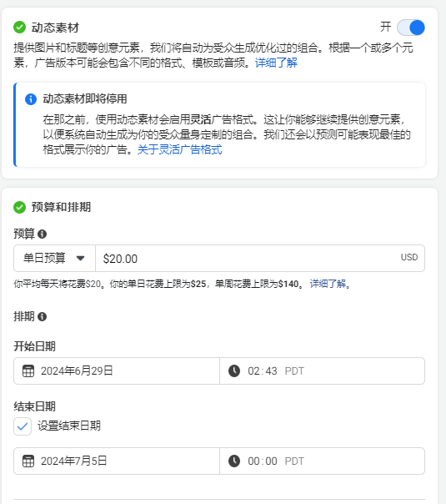Expand the 单日预算 budget type dropdown
This screenshot has height=504, width=446.
tap(54, 259)
